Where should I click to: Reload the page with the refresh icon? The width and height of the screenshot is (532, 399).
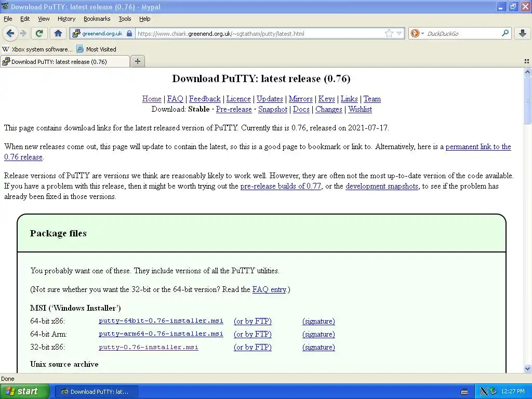coord(39,33)
